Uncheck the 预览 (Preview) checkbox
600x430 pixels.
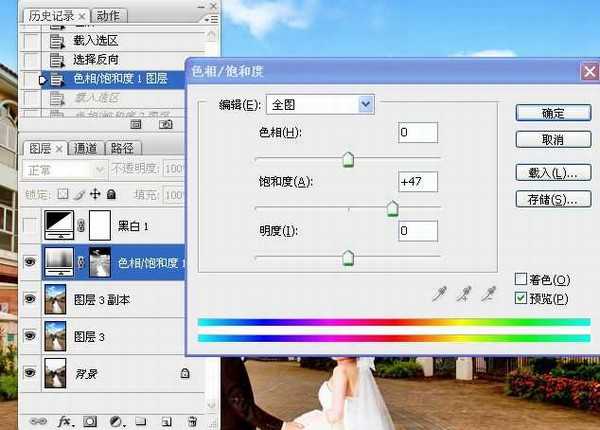tap(520, 298)
